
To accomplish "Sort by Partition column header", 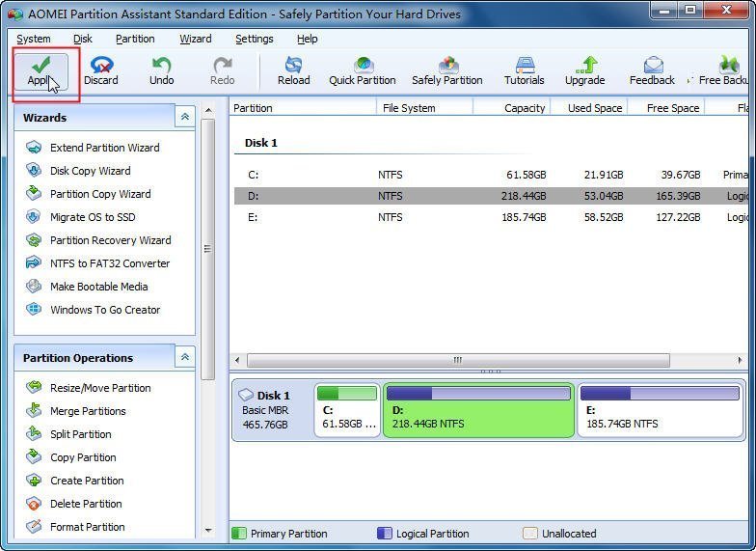I will point(303,108).
